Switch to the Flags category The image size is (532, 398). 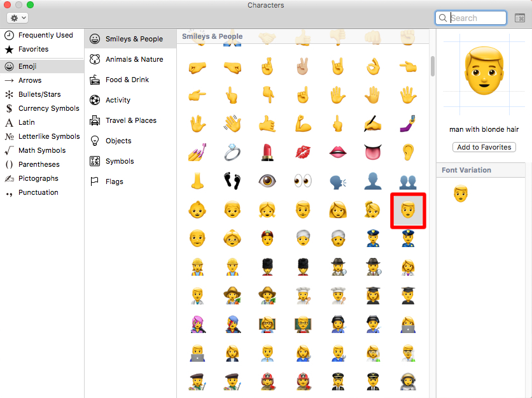click(x=130, y=181)
